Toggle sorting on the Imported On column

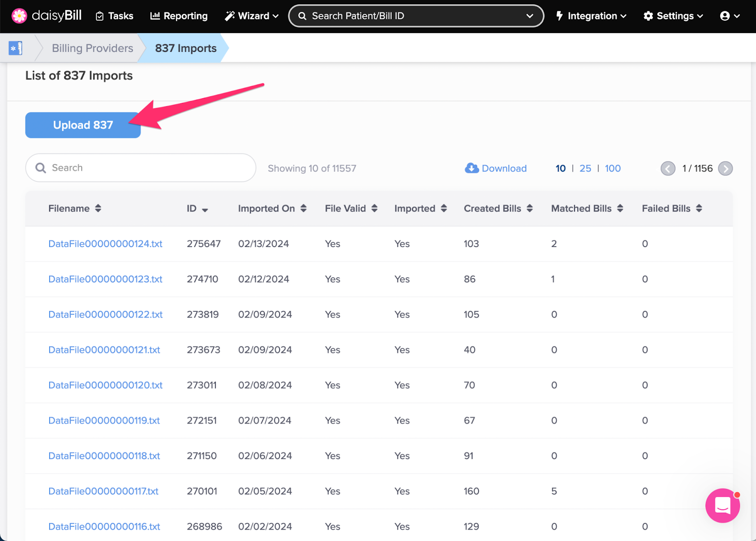point(304,208)
